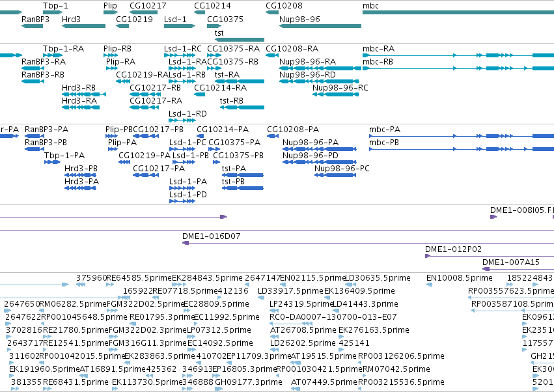
Task: Click EST label GH09177.3prime
Action: pyautogui.click(x=249, y=382)
